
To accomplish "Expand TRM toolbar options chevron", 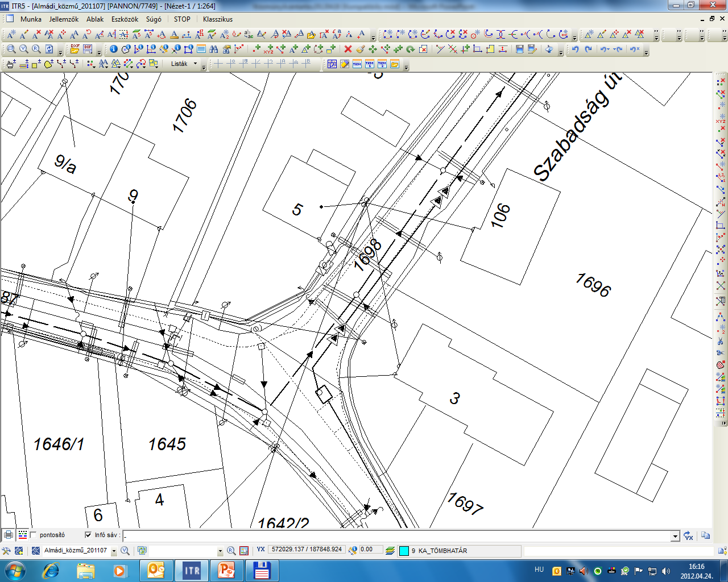I will 407,66.
